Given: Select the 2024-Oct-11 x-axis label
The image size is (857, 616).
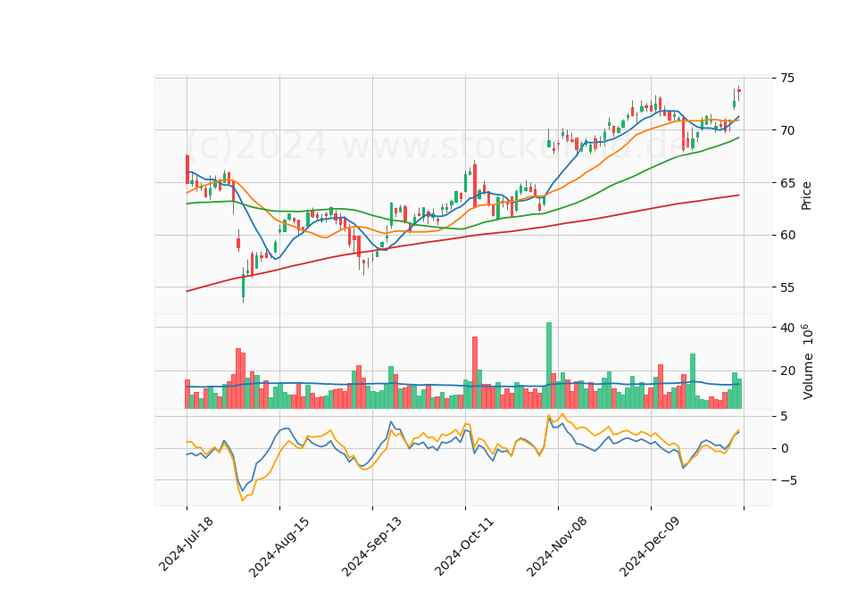Looking at the screenshot, I should (x=464, y=546).
